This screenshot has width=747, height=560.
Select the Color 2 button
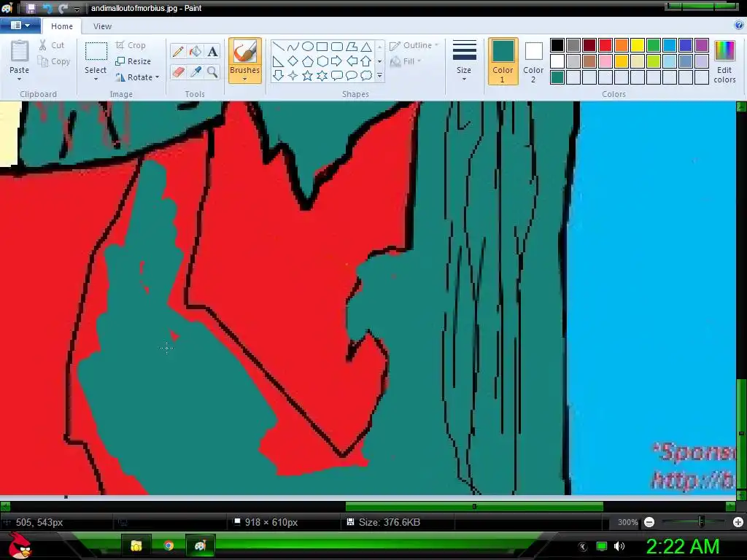[x=533, y=62]
